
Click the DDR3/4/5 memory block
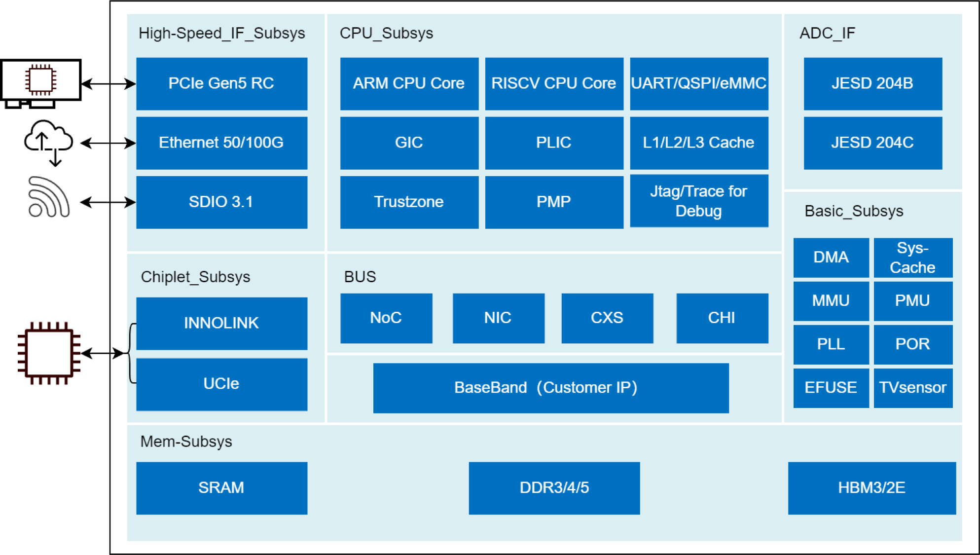pos(554,488)
